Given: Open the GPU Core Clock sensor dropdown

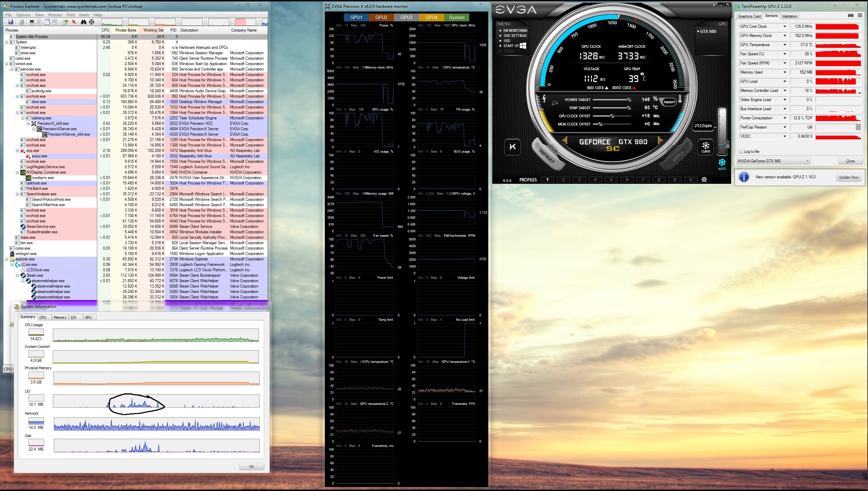Looking at the screenshot, I should point(784,26).
